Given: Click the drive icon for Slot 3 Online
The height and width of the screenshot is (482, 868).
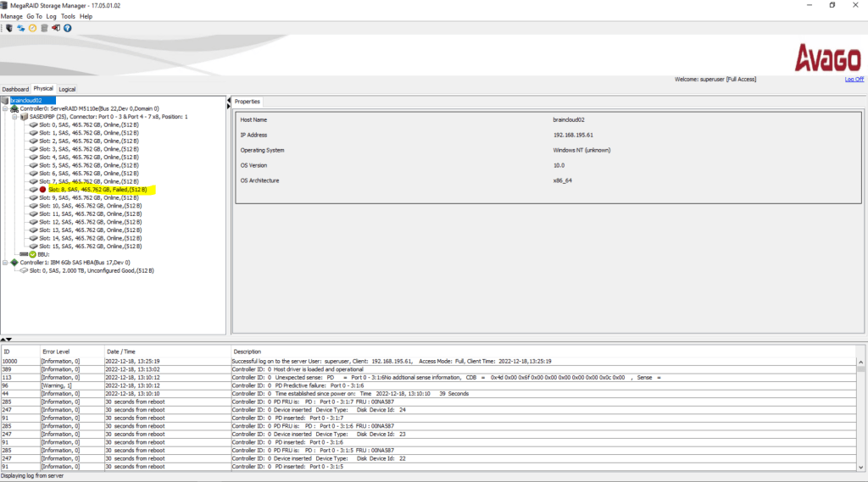Looking at the screenshot, I should pyautogui.click(x=33, y=149).
